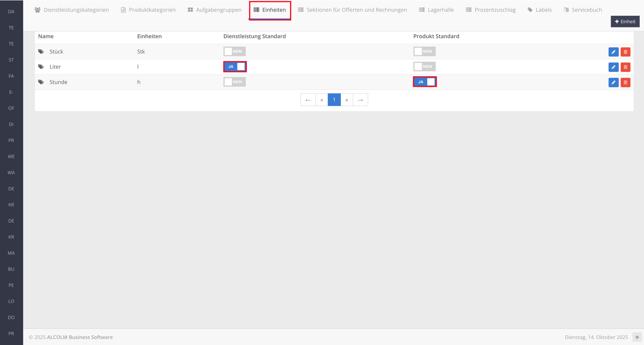The image size is (644, 345).
Task: Edit the Liter unit with pencil icon
Action: [613, 67]
